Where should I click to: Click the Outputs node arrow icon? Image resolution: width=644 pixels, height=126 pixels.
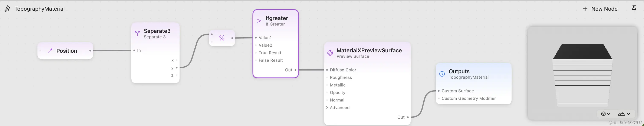pyautogui.click(x=442, y=74)
